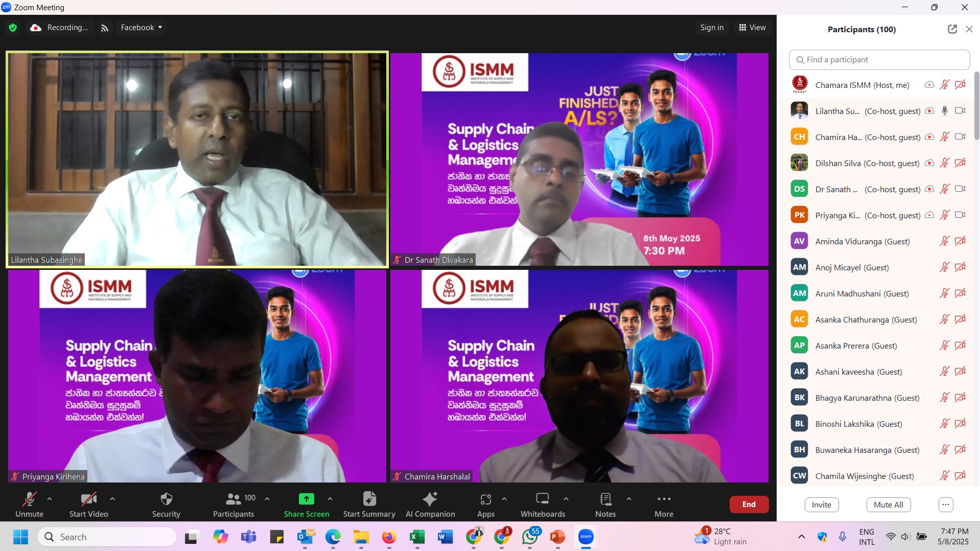Image resolution: width=980 pixels, height=551 pixels.
Task: Expand video options arrow next to Start Video
Action: pyautogui.click(x=112, y=499)
